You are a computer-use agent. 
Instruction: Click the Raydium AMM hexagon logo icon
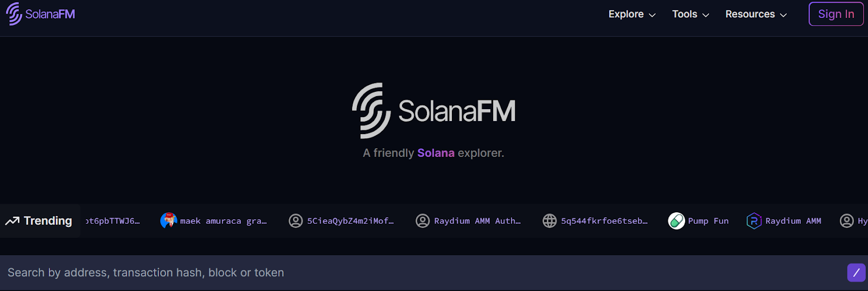pyautogui.click(x=754, y=221)
